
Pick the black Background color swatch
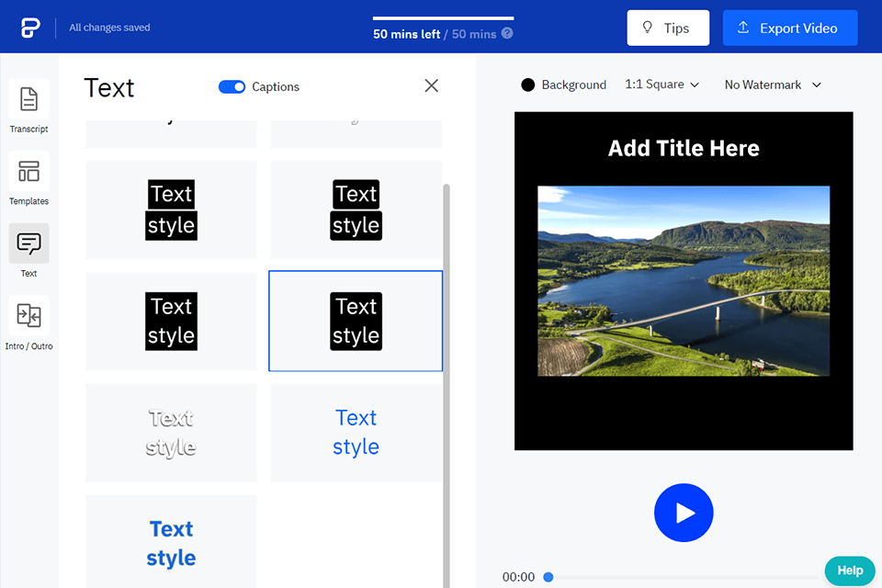pos(527,85)
